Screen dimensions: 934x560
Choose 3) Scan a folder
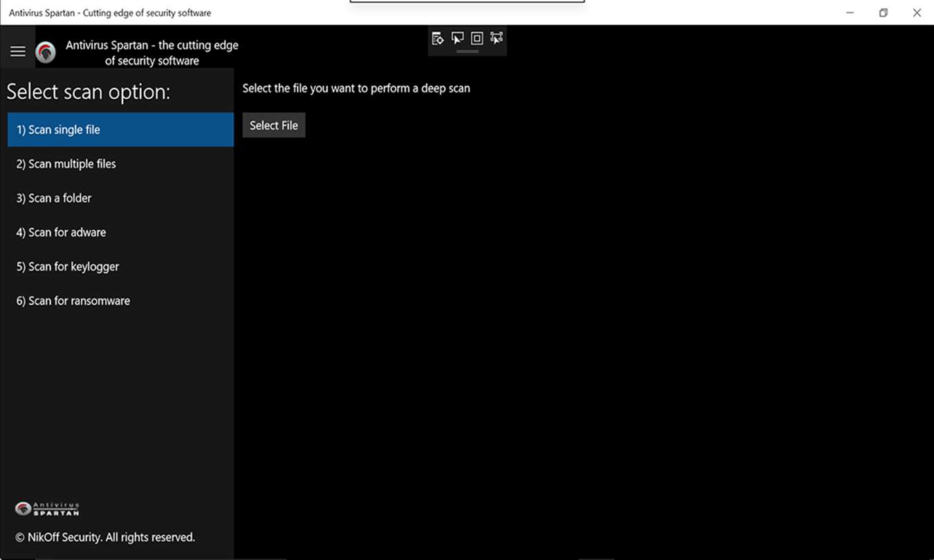click(x=120, y=198)
